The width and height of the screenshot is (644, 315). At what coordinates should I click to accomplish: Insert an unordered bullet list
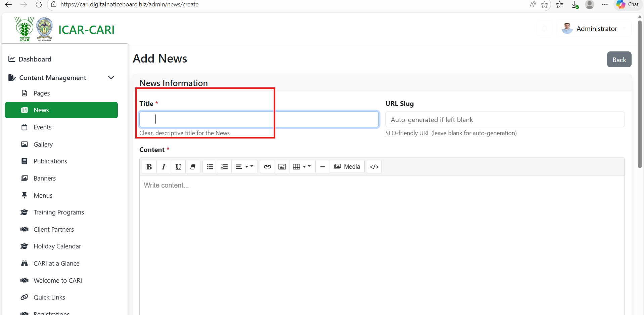click(x=210, y=167)
